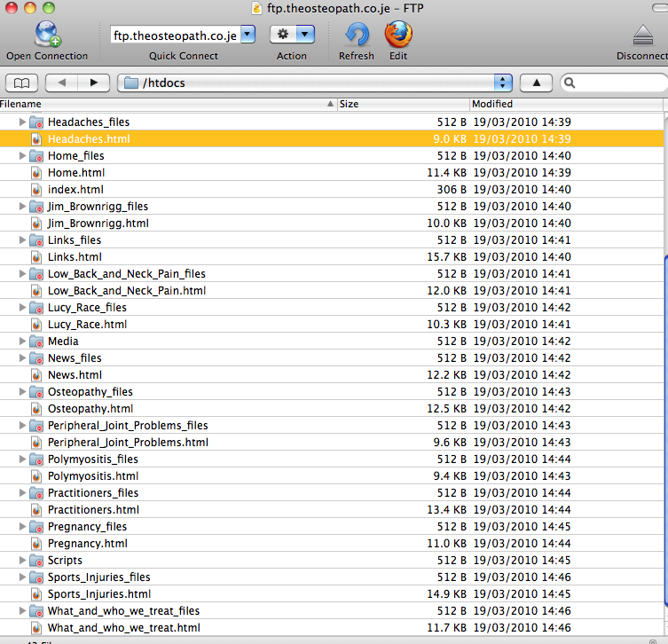Screen dimensions: 668x644
Task: Click the Links.html file icon
Action: [x=36, y=257]
